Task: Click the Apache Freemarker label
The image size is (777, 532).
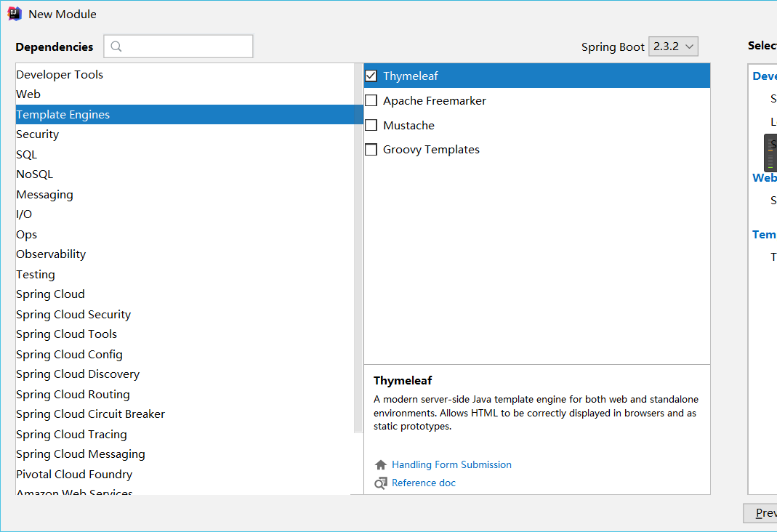Action: pos(435,100)
